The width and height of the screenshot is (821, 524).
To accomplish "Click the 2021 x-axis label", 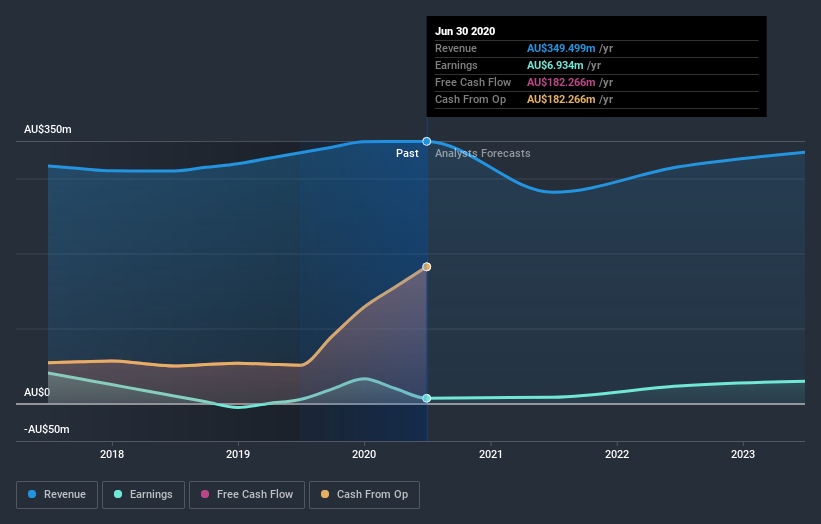I will [x=491, y=454].
